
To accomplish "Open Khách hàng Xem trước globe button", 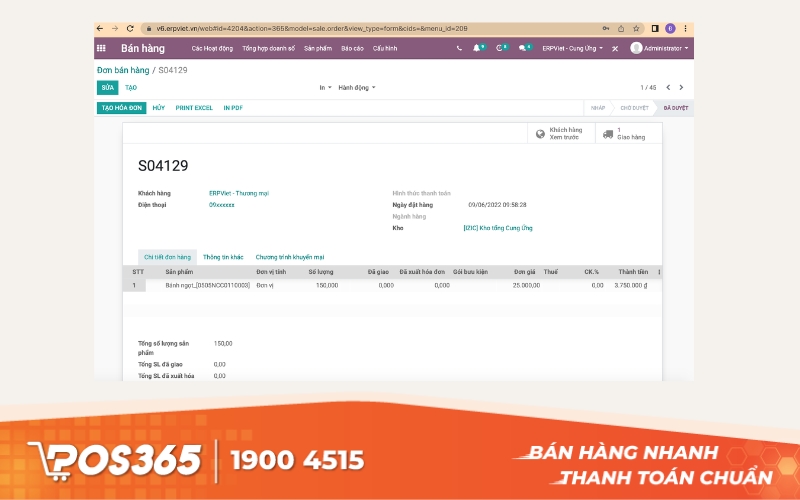I will (561, 134).
